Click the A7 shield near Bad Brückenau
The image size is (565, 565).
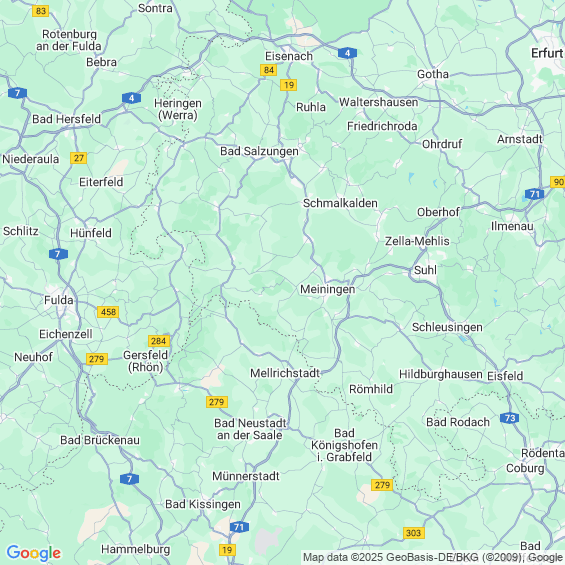click(x=129, y=479)
